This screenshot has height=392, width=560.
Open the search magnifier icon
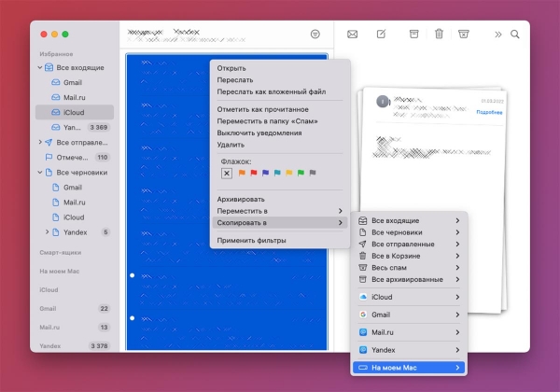point(514,35)
